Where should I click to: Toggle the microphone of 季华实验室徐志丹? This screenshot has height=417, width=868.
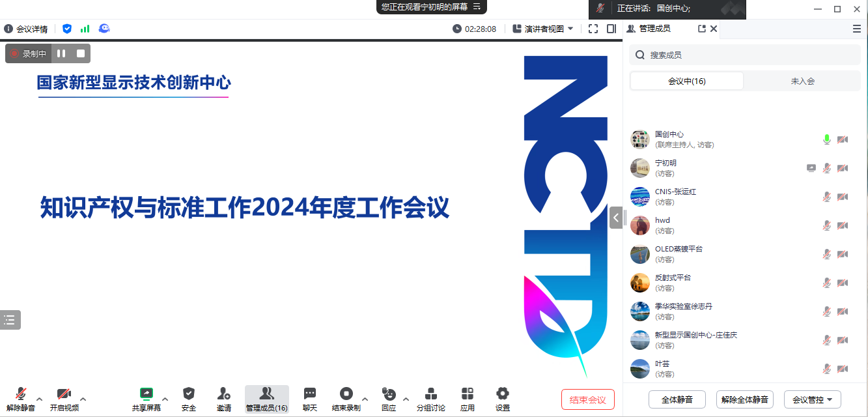click(827, 311)
